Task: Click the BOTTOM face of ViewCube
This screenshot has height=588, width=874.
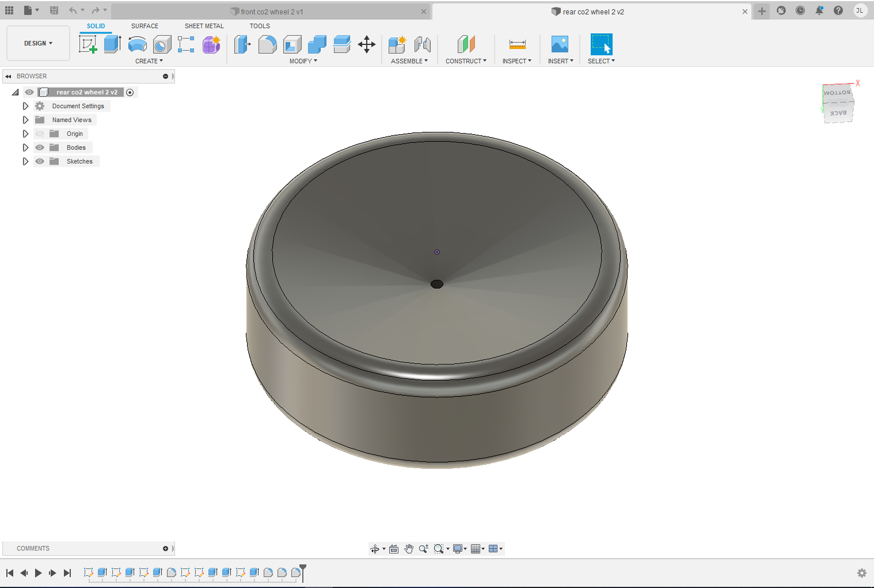Action: (x=837, y=93)
